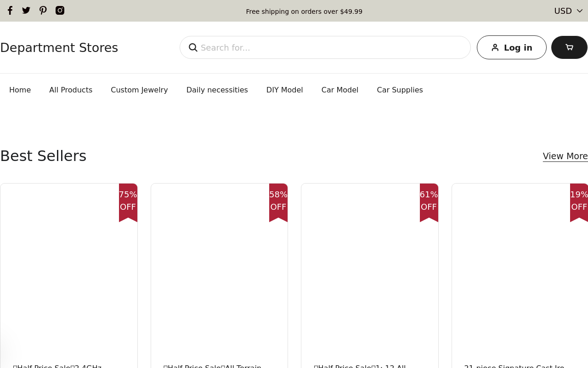
Task: Open the product card with 19% OFF
Action: pyautogui.click(x=520, y=276)
